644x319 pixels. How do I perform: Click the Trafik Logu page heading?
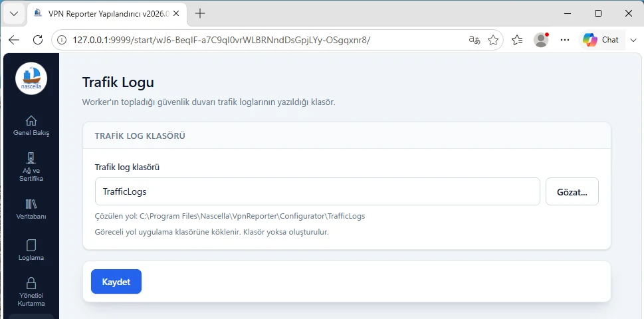coord(118,82)
